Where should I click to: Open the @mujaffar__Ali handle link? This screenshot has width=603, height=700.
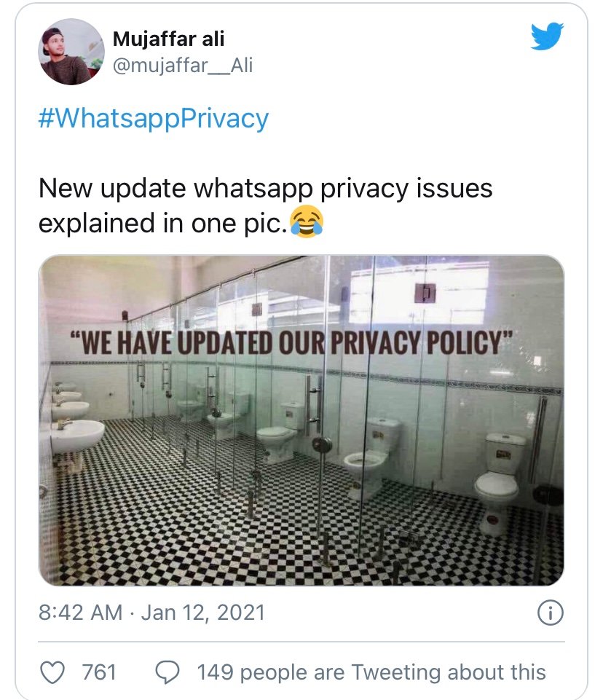point(184,67)
